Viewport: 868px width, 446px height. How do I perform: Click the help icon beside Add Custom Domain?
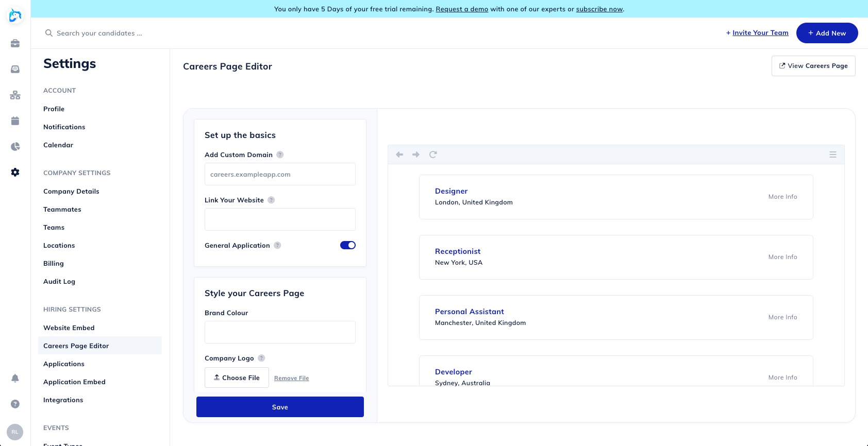pos(280,155)
